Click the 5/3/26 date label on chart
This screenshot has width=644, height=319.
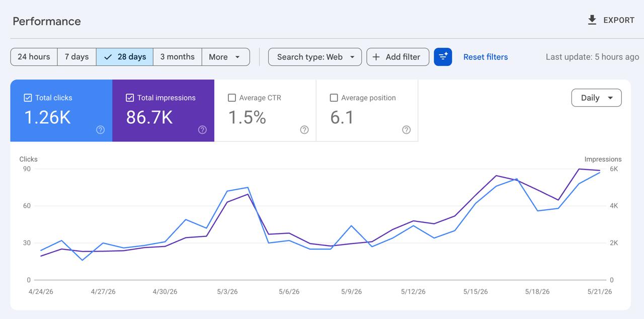[227, 292]
